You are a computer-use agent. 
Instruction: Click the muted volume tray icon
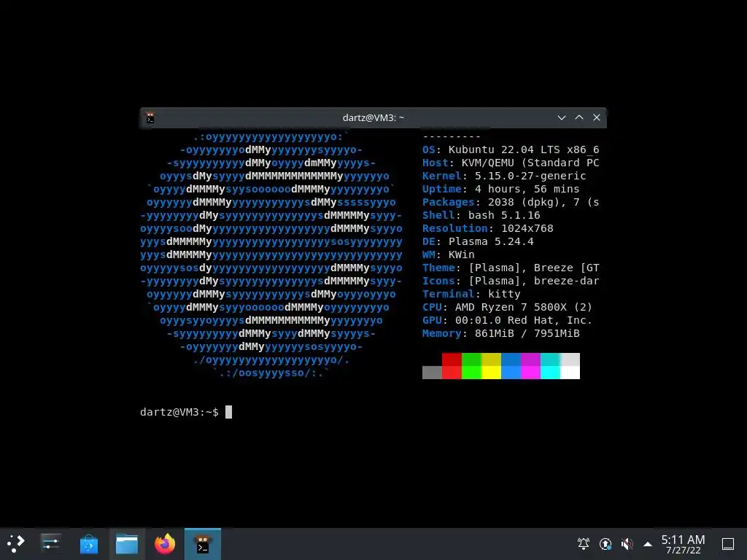tap(627, 544)
